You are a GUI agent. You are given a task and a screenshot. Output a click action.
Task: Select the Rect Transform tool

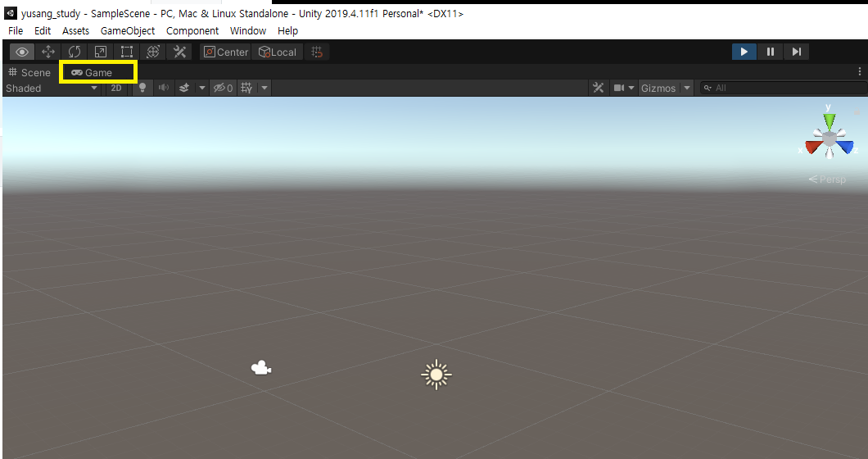(127, 52)
